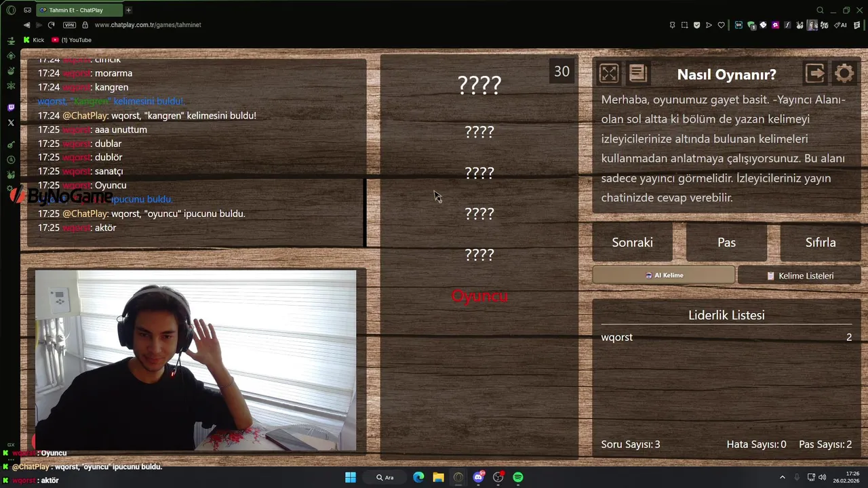
Task: Open GX Corner gamepad icon
Action: [x=28, y=10]
